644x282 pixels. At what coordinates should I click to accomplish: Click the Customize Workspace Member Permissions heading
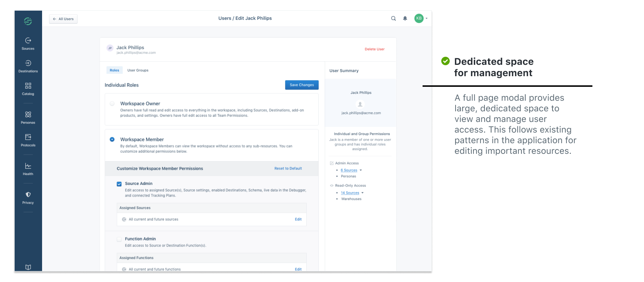[x=160, y=168]
